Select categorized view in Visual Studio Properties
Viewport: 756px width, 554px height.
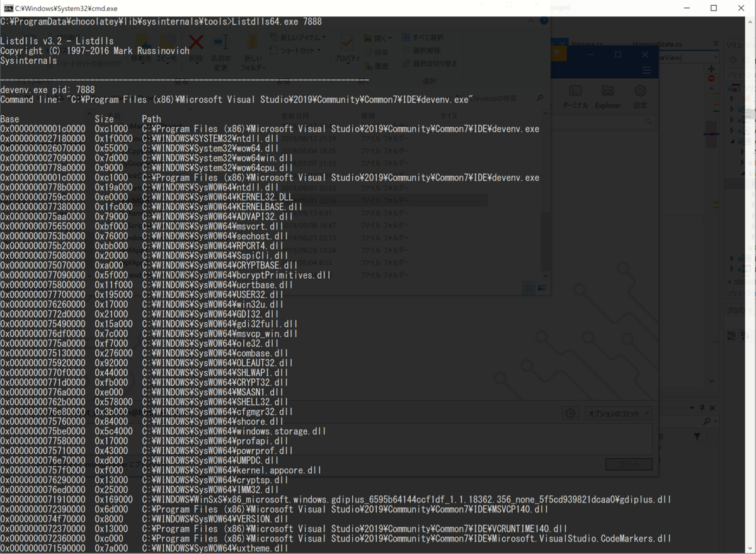point(731,335)
